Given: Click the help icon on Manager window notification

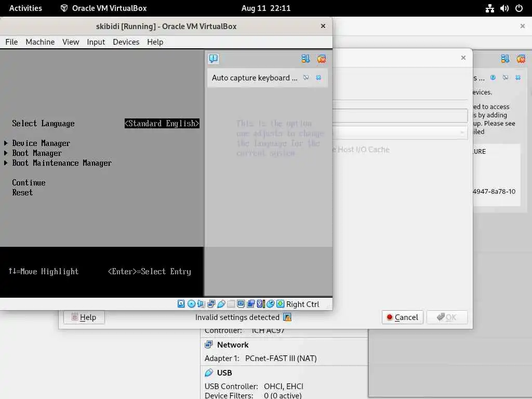Looking at the screenshot, I should [493, 78].
